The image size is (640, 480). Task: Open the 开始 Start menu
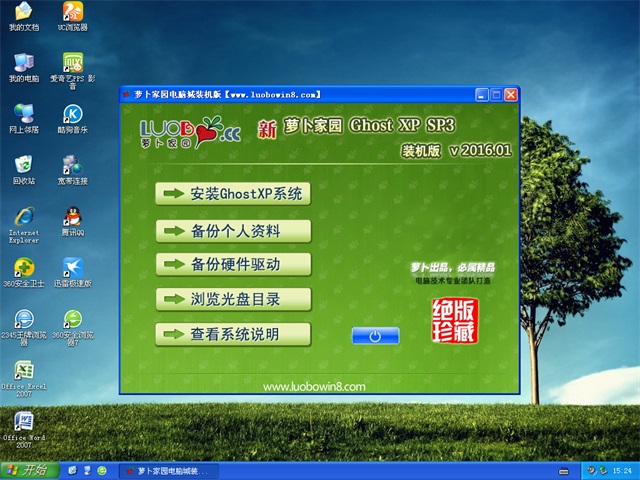pos(27,470)
